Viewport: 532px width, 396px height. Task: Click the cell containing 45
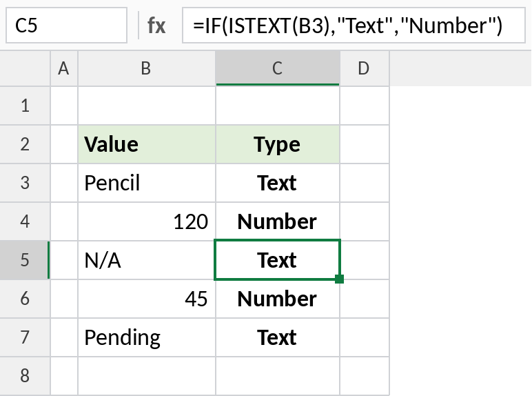(x=147, y=299)
